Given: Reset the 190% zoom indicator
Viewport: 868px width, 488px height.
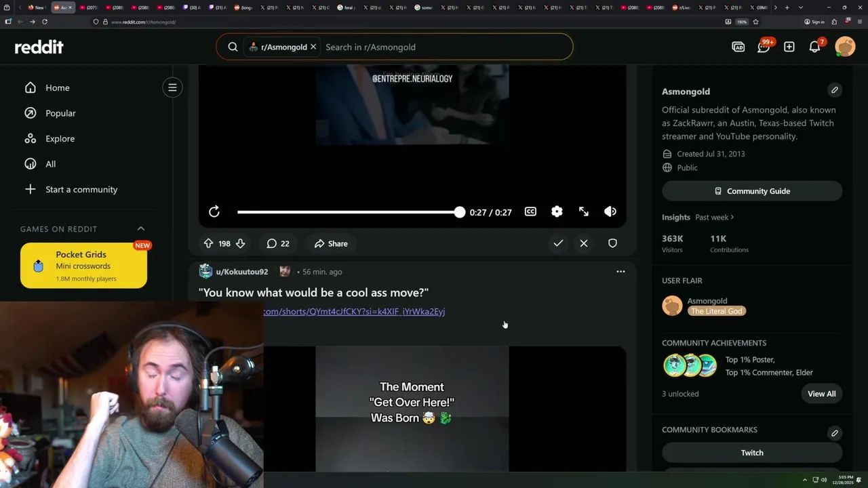Looking at the screenshot, I should pyautogui.click(x=743, y=22).
